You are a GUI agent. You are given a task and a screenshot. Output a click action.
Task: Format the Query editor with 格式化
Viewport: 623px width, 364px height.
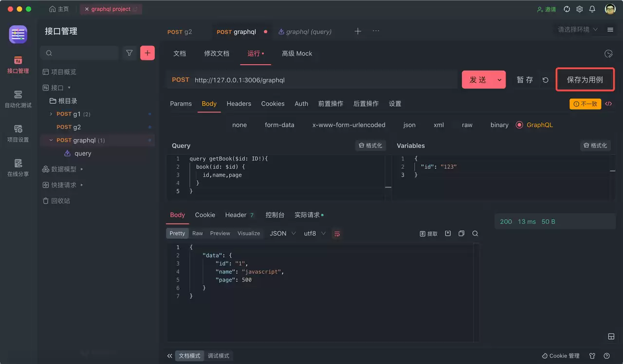(370, 146)
